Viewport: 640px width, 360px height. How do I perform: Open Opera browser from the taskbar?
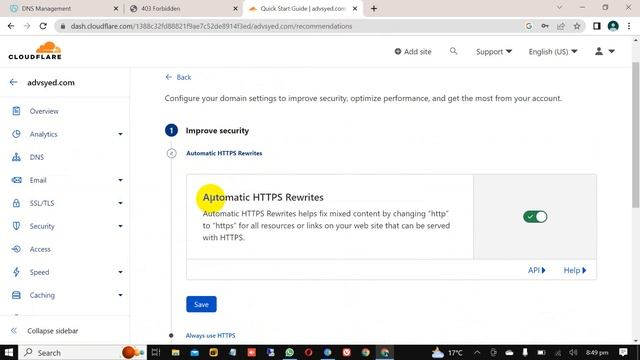(x=309, y=352)
